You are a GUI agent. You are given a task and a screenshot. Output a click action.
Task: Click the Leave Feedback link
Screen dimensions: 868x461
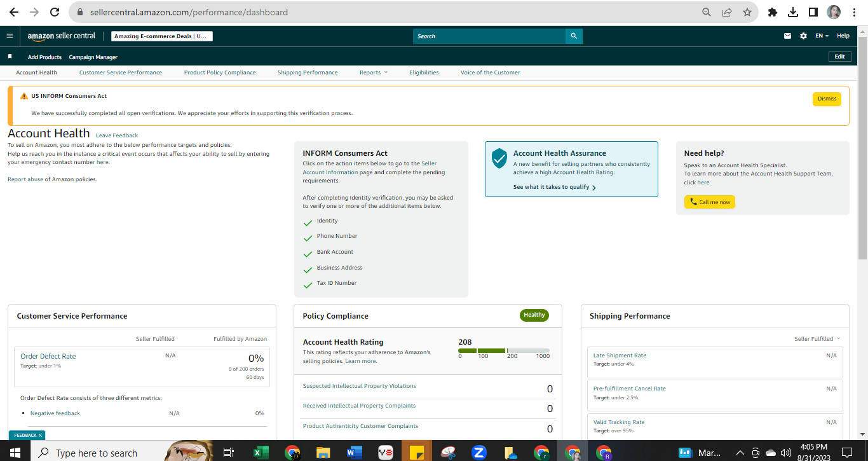pos(117,135)
